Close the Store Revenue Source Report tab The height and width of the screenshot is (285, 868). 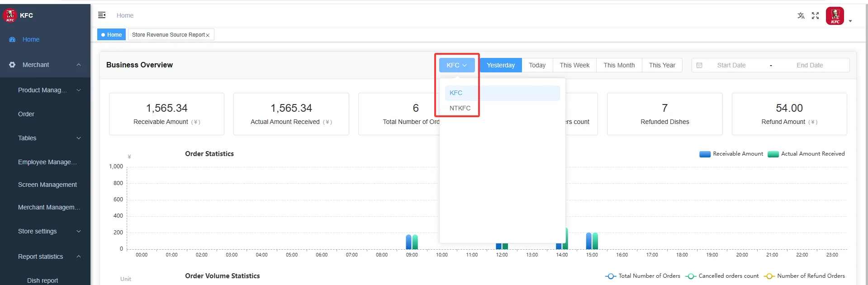point(208,35)
